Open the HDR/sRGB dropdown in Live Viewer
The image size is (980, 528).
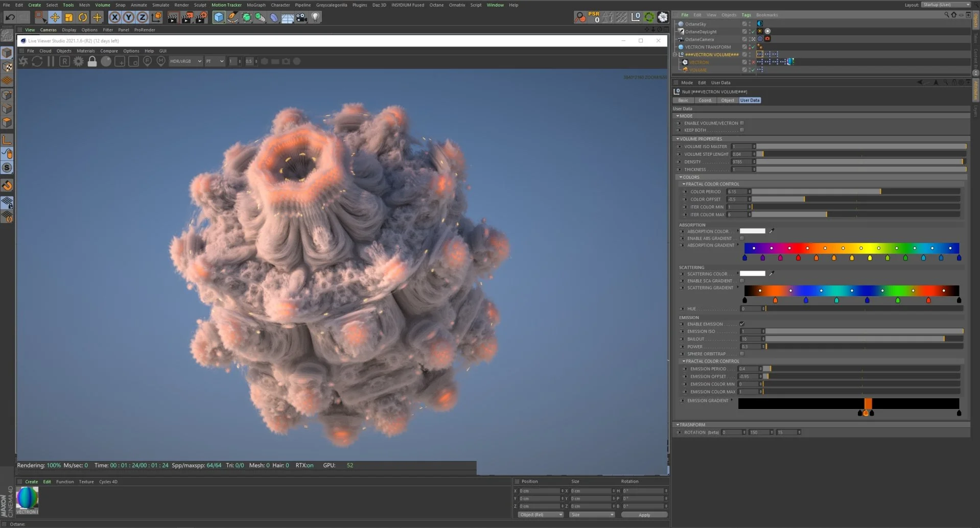pos(185,61)
